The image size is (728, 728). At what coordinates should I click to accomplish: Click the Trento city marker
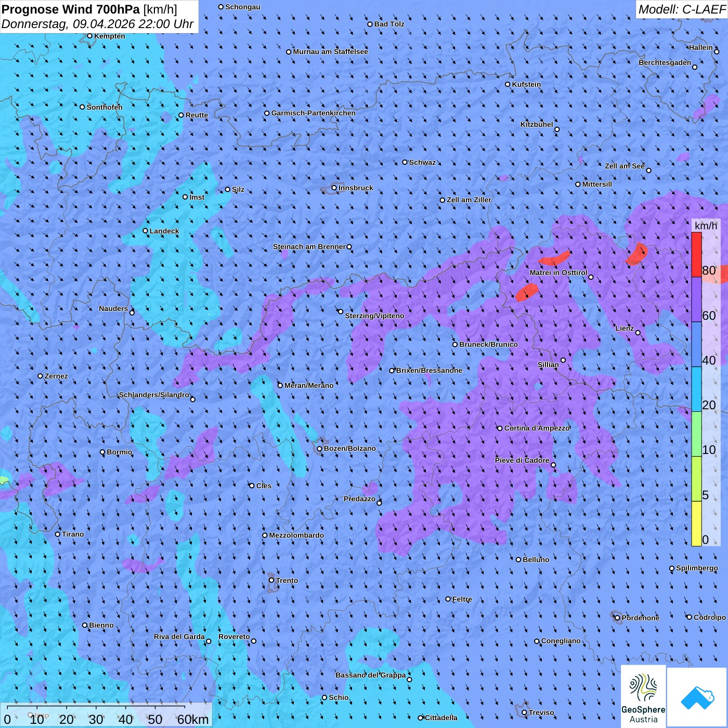271,580
